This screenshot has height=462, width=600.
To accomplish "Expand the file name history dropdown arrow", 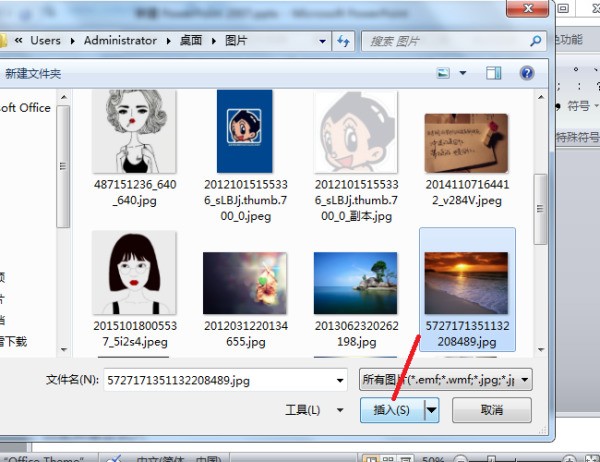I will point(340,380).
